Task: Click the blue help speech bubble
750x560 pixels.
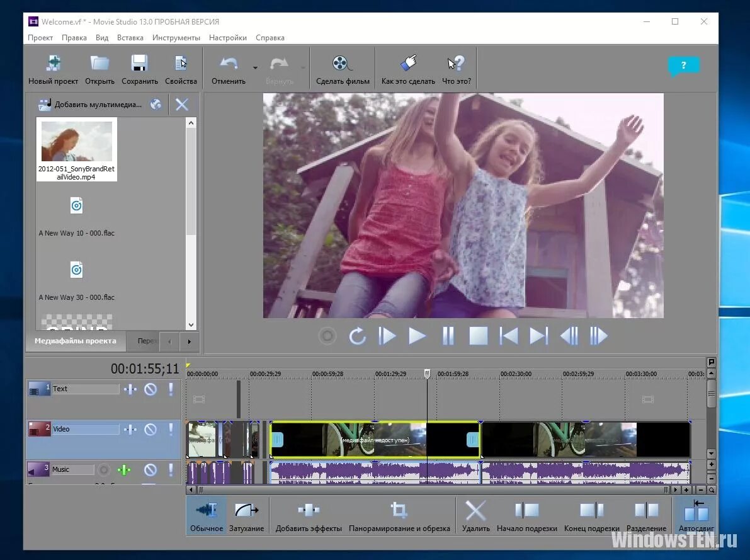Action: pyautogui.click(x=683, y=66)
